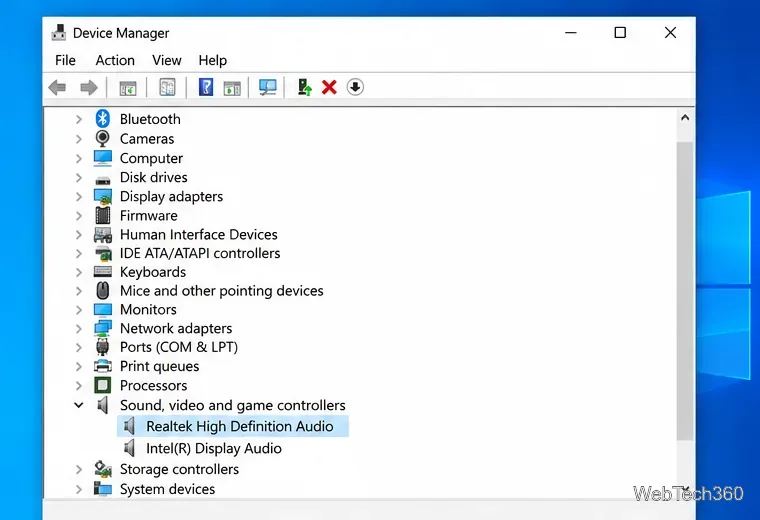Screen dimensions: 760x520
Task: Select Human Interface Devices label
Action: tap(199, 235)
